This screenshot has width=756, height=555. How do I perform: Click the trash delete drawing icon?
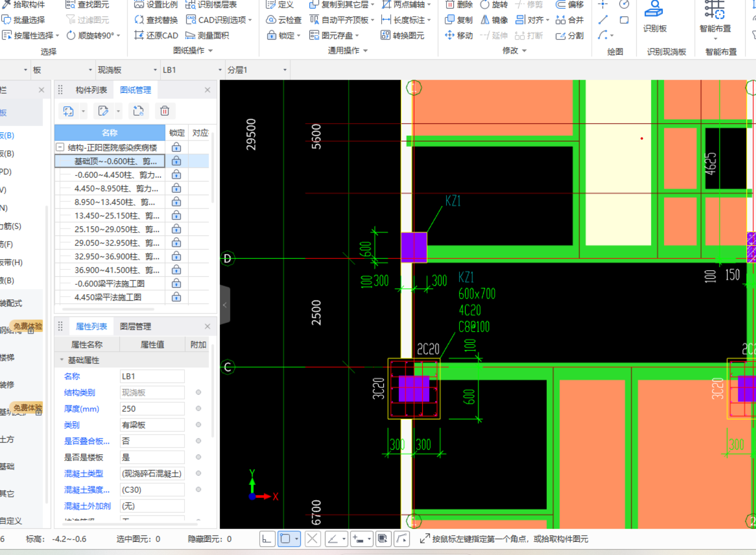click(165, 111)
